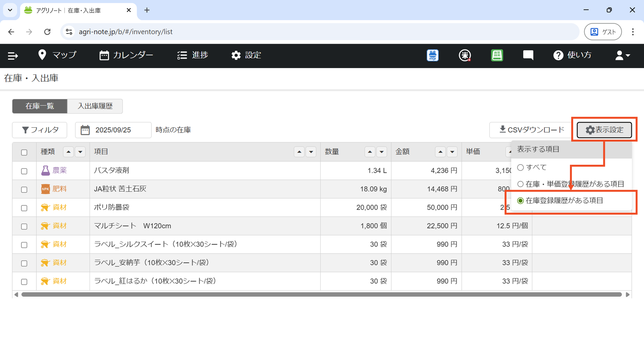The image size is (644, 362).
Task: Open the chat message bubble icon
Action: [x=528, y=55]
